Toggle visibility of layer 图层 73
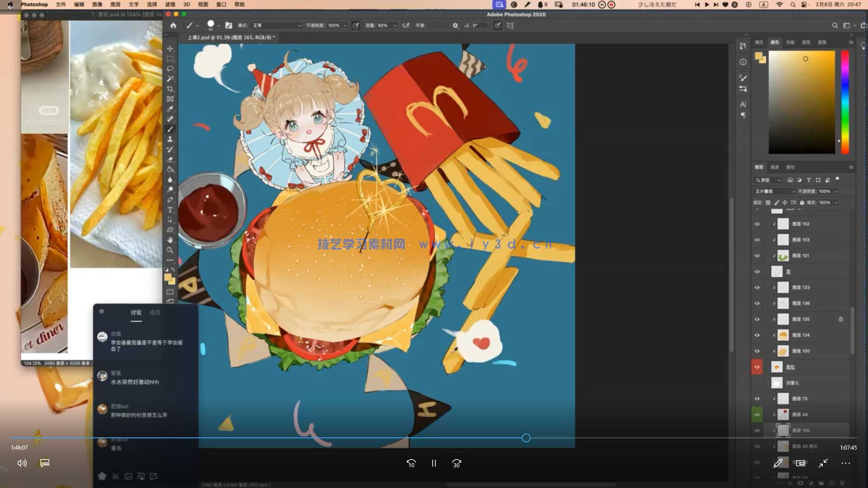 point(757,399)
